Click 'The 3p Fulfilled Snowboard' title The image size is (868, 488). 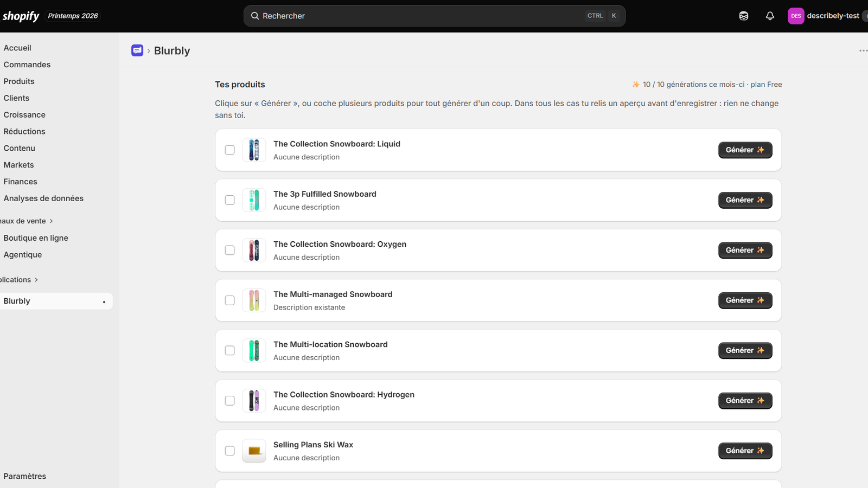325,194
